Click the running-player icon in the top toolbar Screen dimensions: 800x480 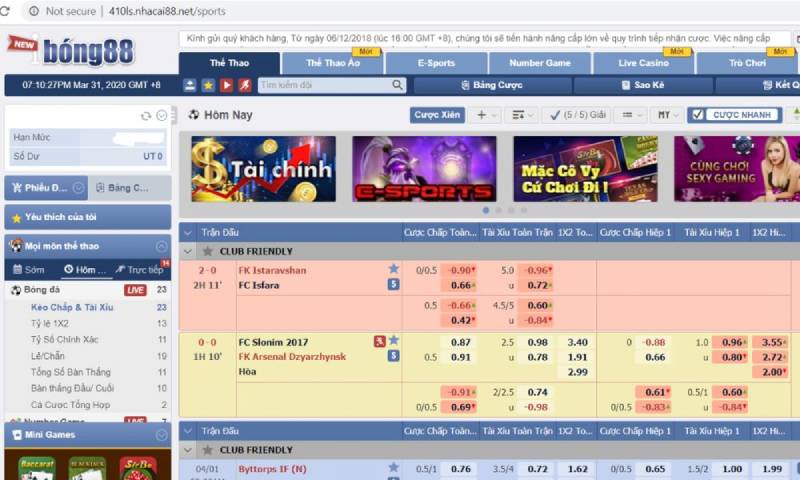point(244,86)
